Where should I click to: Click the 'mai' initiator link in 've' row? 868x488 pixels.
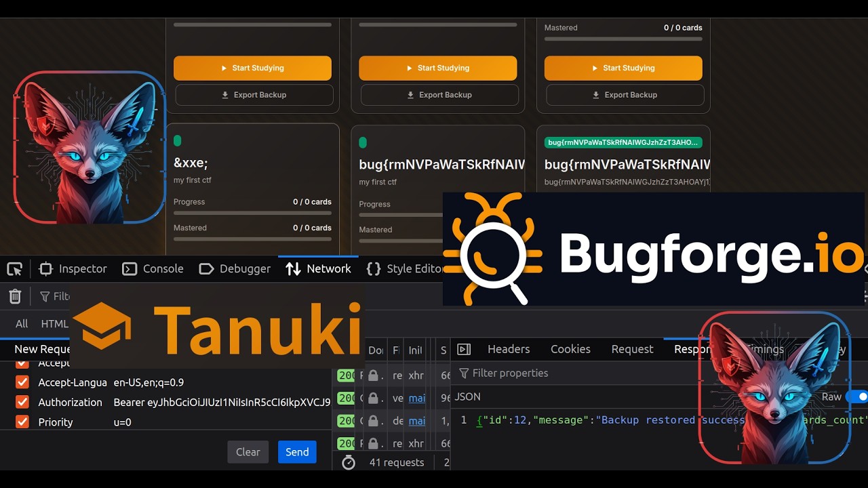[x=417, y=399]
